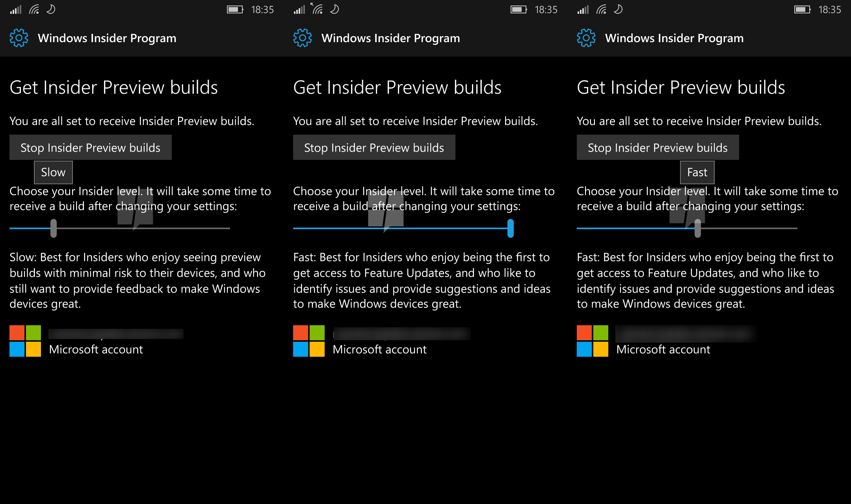Click Get Insider Preview builds heading, middle screen
Screen dimensions: 851x504
coord(398,87)
